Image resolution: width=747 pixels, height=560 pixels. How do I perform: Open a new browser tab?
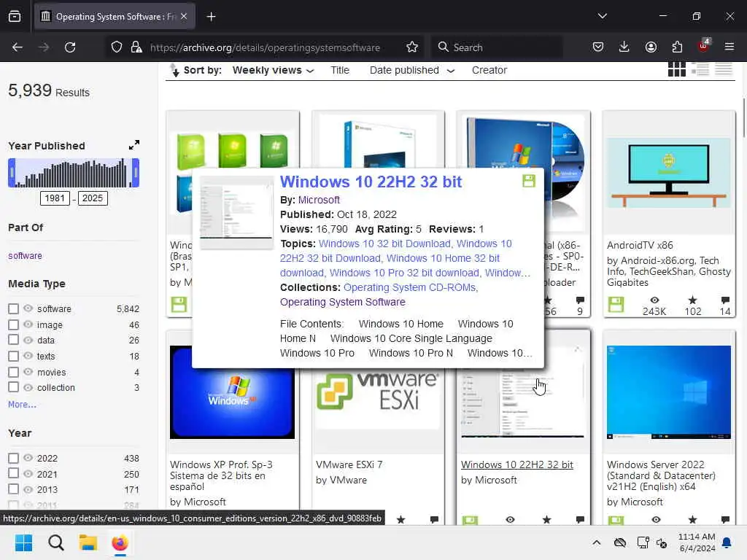pyautogui.click(x=211, y=17)
